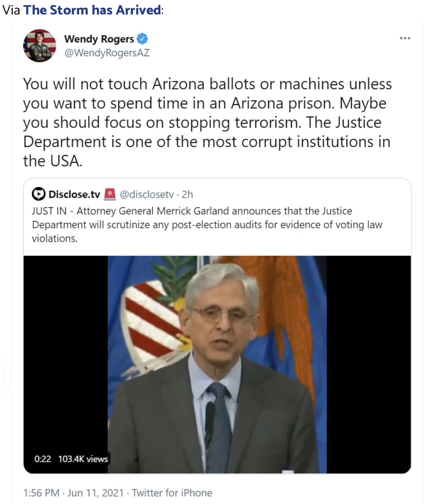Click the 2h timestamp of quoted tweet
The image size is (426, 504).
tap(187, 194)
